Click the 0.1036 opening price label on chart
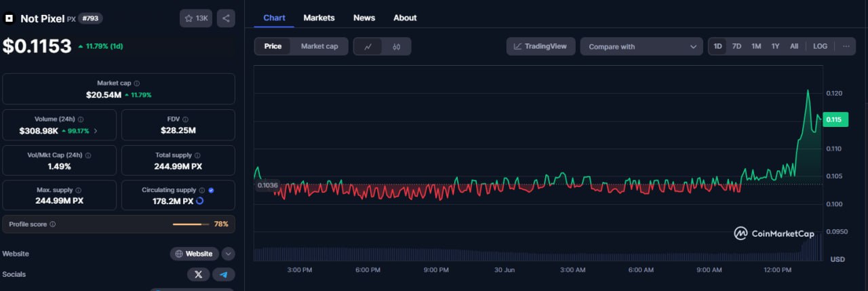868x291 pixels. click(268, 185)
